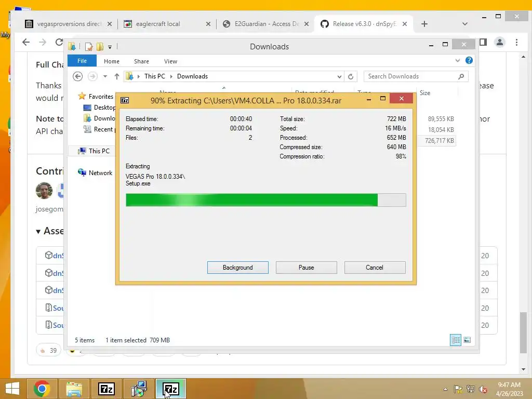Open a new Chrome tab
This screenshot has width=532, height=399.
pos(424,24)
